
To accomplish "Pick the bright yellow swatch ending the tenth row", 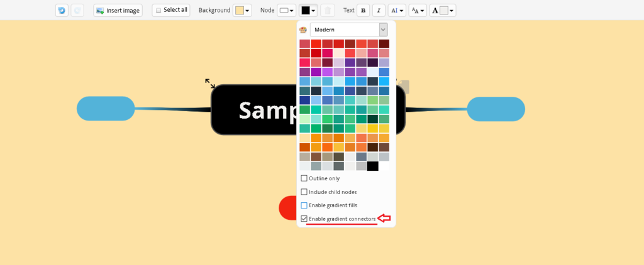I will [384, 128].
